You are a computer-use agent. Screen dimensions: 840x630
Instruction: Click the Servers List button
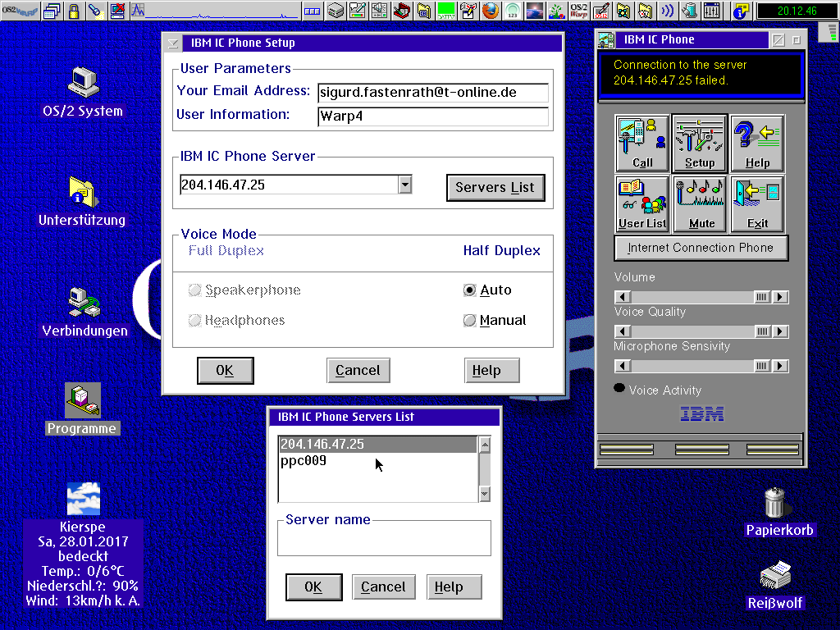495,188
